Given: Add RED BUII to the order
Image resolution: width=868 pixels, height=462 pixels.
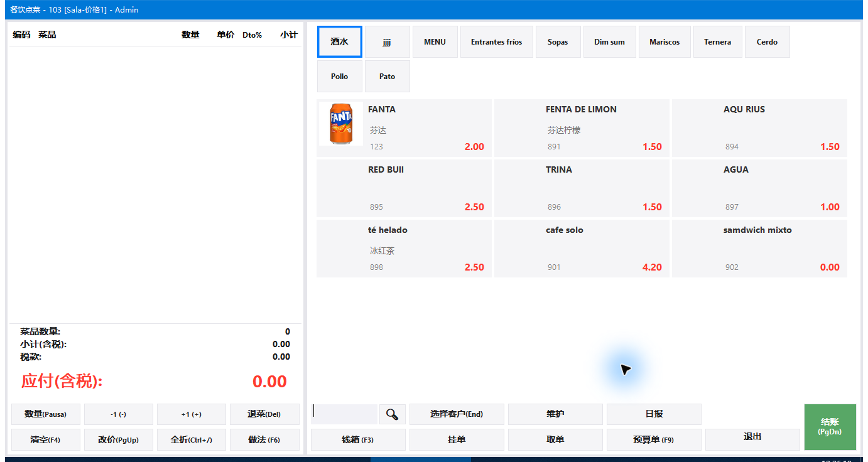Looking at the screenshot, I should coord(404,188).
